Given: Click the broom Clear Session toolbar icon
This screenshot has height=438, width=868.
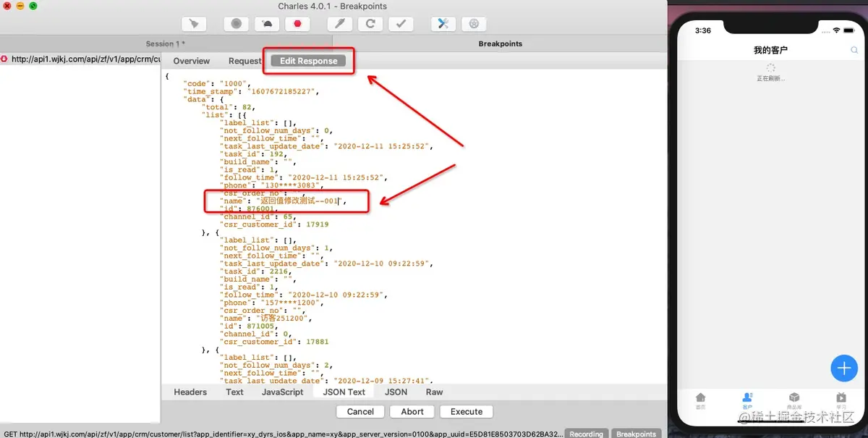Looking at the screenshot, I should [194, 24].
